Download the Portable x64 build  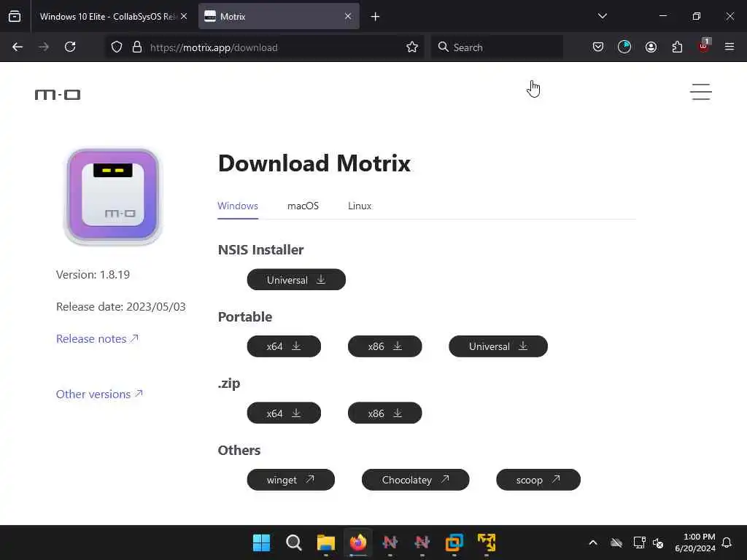284,346
